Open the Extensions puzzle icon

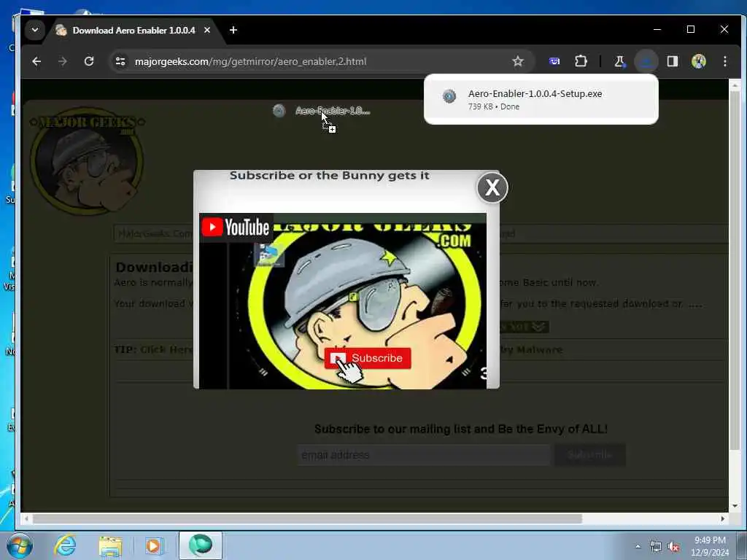tap(581, 61)
